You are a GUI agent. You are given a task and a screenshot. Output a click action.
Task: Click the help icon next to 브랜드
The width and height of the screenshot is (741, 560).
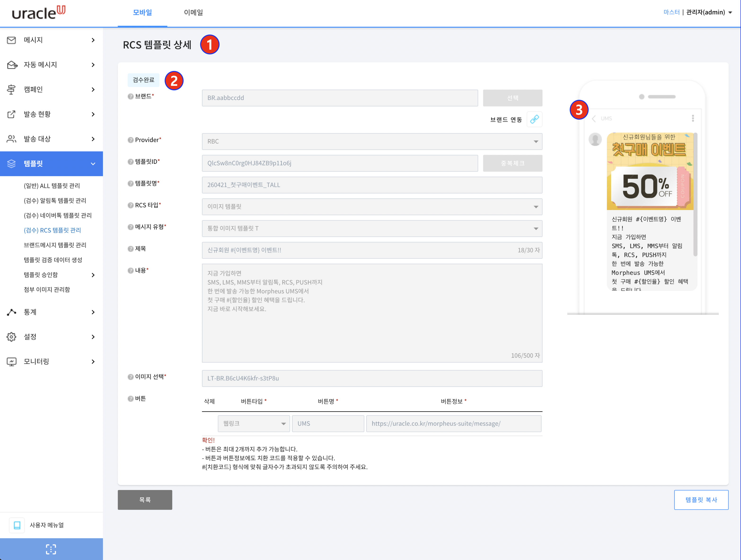[131, 96]
